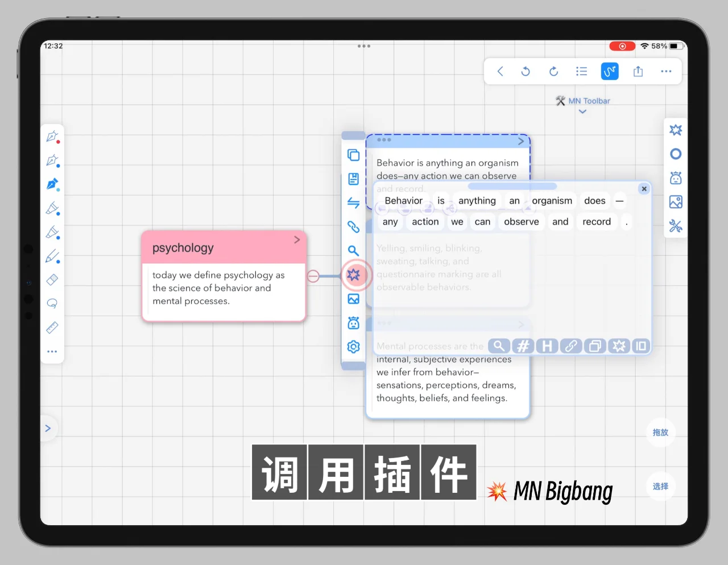Select the word 'any' chip
Screen dimensions: 728x565
(x=390, y=222)
